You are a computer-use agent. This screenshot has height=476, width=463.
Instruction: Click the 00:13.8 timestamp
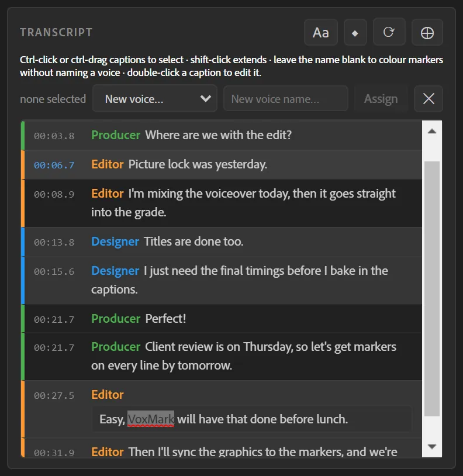pyautogui.click(x=54, y=242)
